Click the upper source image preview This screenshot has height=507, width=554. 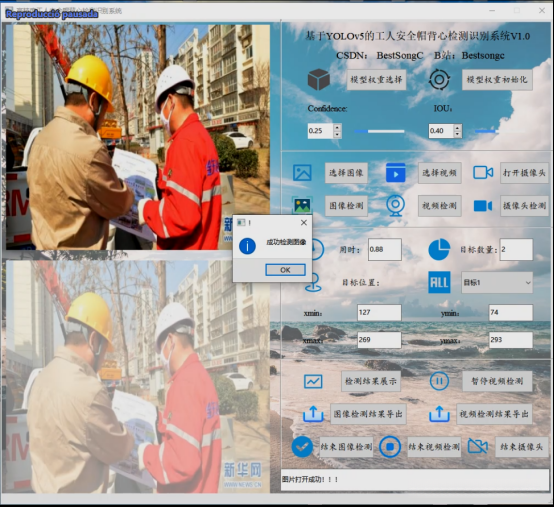tap(138, 137)
